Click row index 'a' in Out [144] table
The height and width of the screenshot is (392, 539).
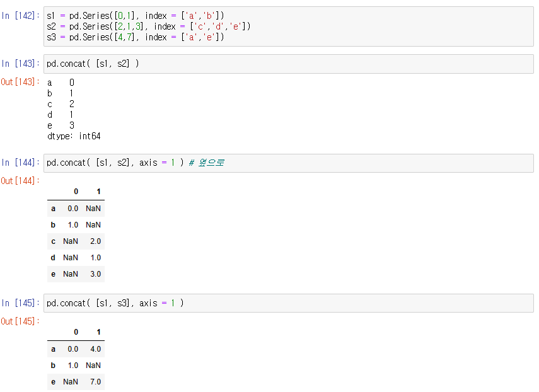click(53, 209)
